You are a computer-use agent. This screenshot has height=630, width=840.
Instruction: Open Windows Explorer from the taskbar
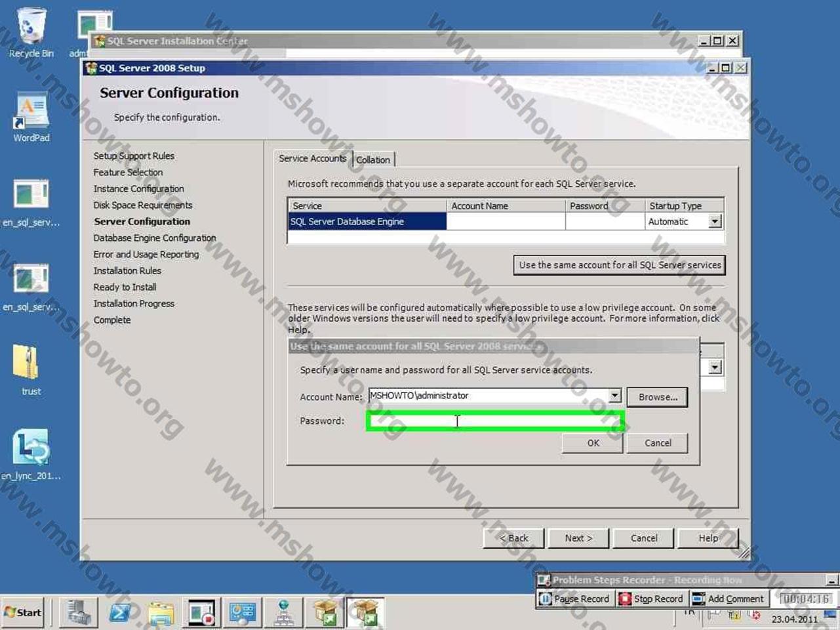[x=161, y=613]
